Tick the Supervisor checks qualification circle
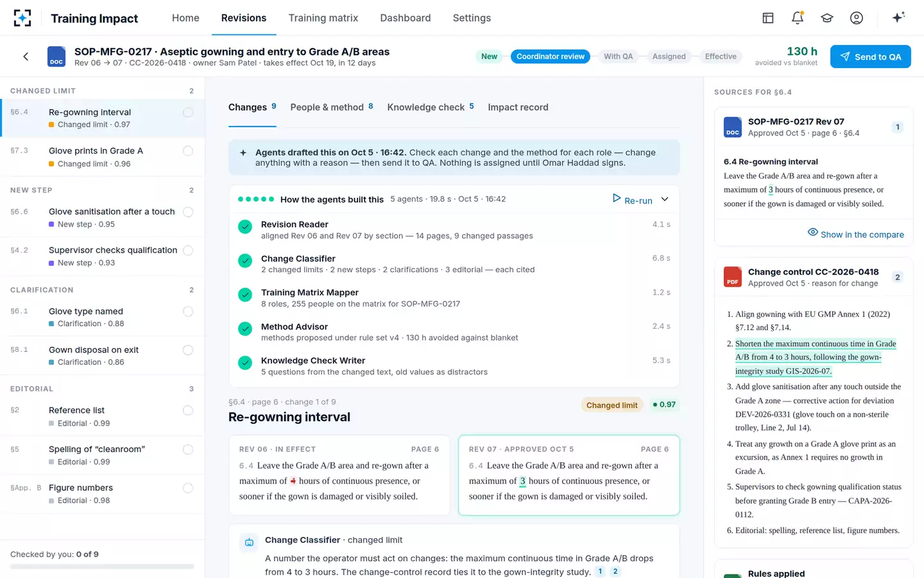Screen dimensions: 924x578 (188, 250)
